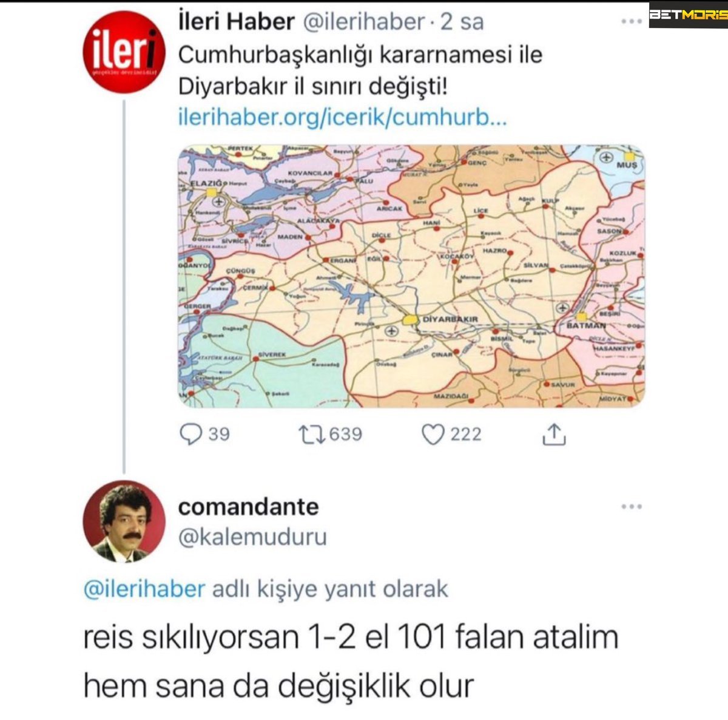
Task: Click the retweet count 639
Action: [x=346, y=434]
